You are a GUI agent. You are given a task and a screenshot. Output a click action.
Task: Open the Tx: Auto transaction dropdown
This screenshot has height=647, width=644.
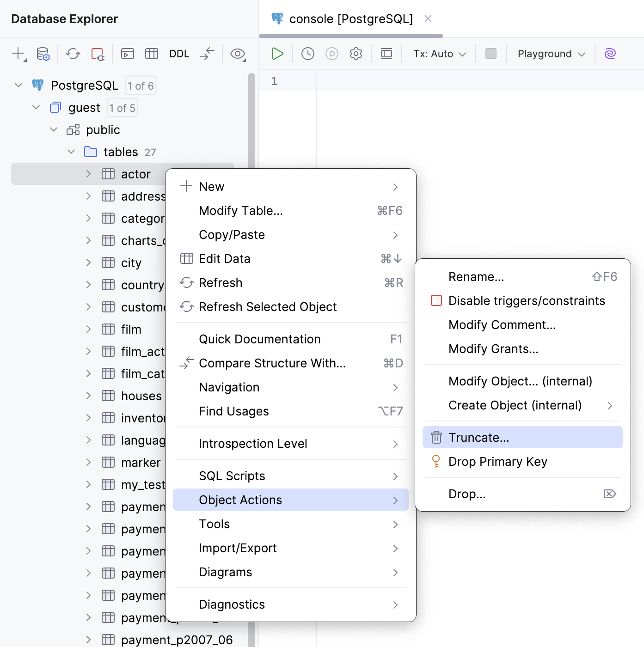438,54
